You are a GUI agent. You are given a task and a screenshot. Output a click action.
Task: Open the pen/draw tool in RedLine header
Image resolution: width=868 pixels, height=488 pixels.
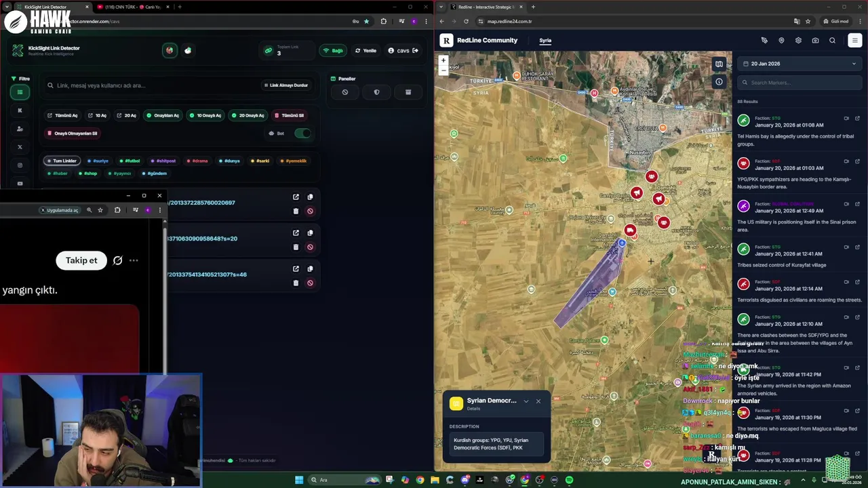tap(764, 41)
